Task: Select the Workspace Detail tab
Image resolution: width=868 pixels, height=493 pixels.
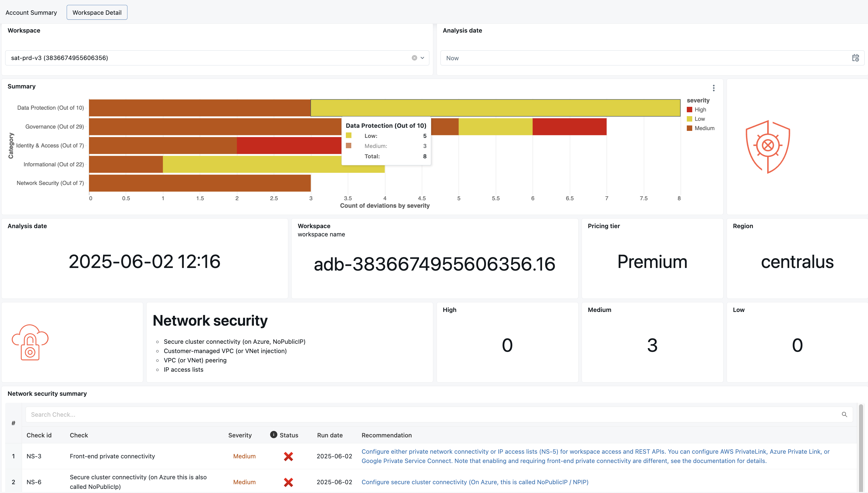Action: [x=97, y=12]
